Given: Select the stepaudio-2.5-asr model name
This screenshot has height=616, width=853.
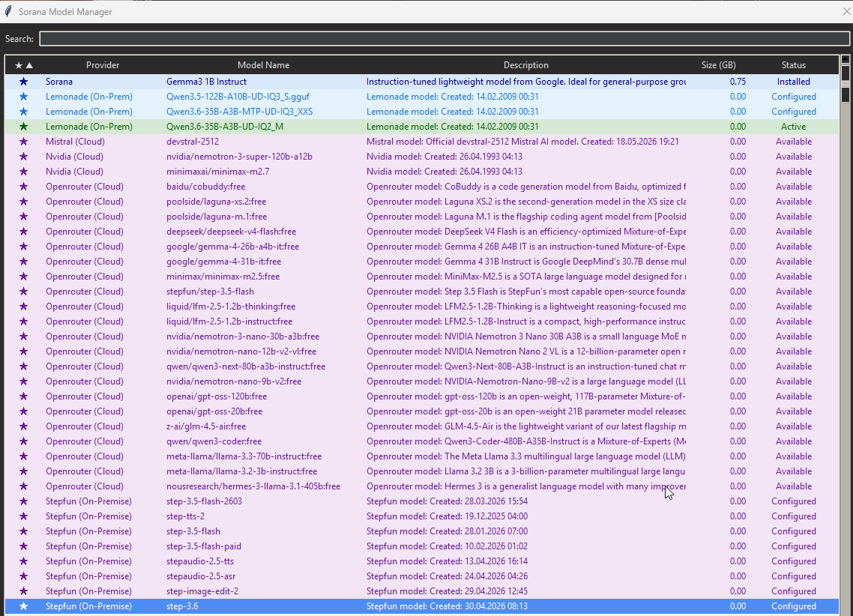Looking at the screenshot, I should [x=201, y=576].
